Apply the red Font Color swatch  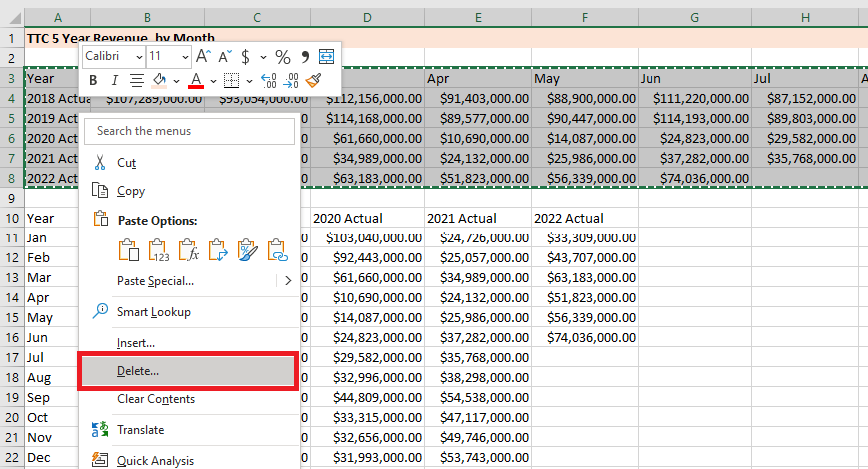point(196,81)
